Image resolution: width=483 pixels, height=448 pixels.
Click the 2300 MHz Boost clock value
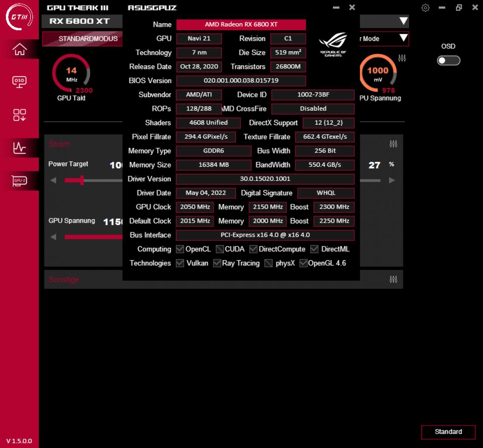point(334,207)
